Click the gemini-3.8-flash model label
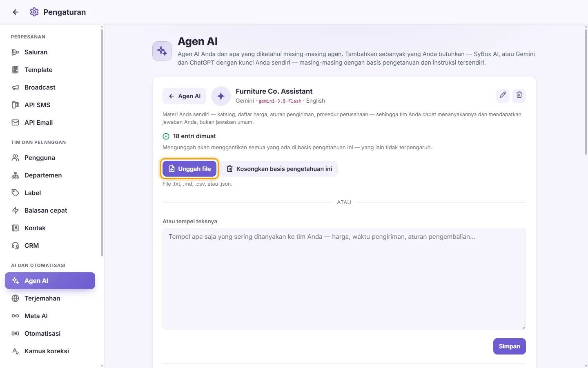Image resolution: width=588 pixels, height=368 pixels. coord(280,101)
